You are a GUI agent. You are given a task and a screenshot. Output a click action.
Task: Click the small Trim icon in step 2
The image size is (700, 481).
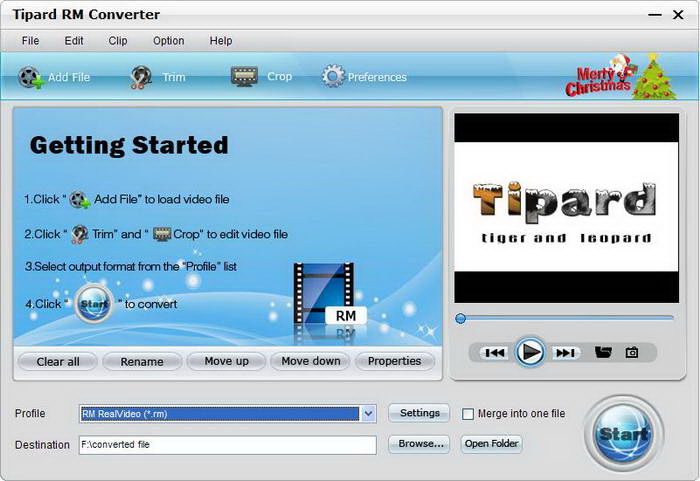(80, 234)
